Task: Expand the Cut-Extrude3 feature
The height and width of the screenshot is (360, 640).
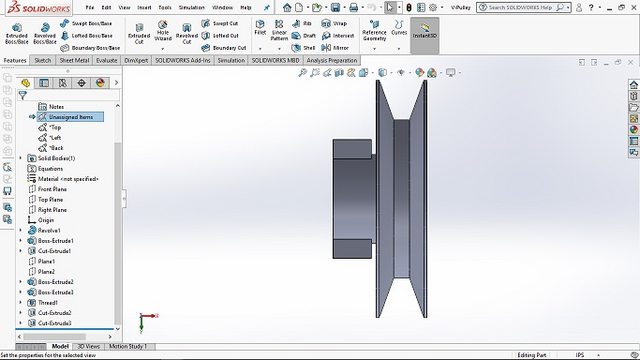Action: (x=21, y=323)
